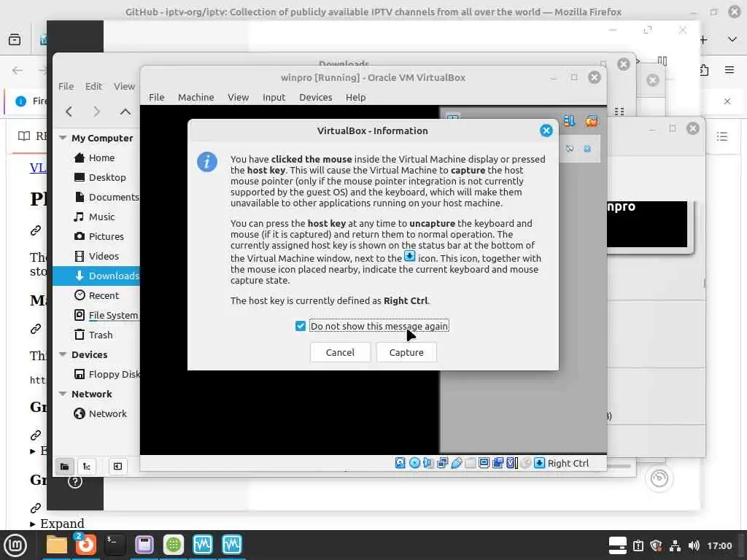This screenshot has height=560, width=747.
Task: Expand the 'Expand' disclosure on GitHub page
Action: [x=58, y=524]
